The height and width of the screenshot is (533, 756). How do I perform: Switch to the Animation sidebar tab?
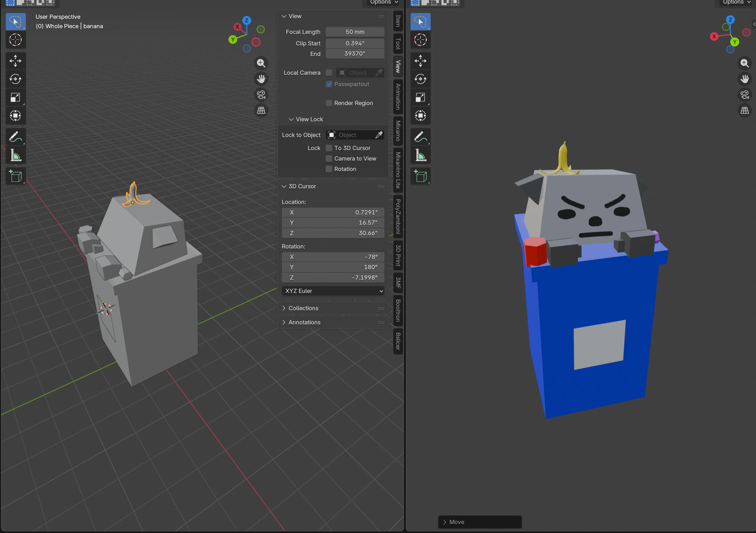pos(398,97)
